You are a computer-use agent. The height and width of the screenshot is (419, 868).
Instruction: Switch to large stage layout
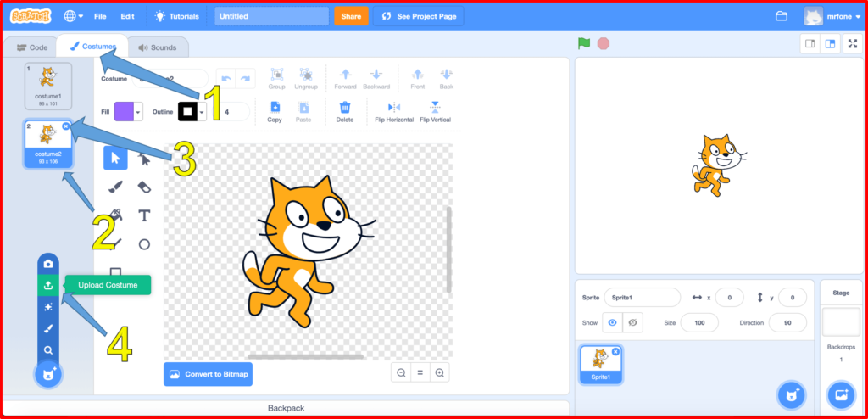(830, 44)
